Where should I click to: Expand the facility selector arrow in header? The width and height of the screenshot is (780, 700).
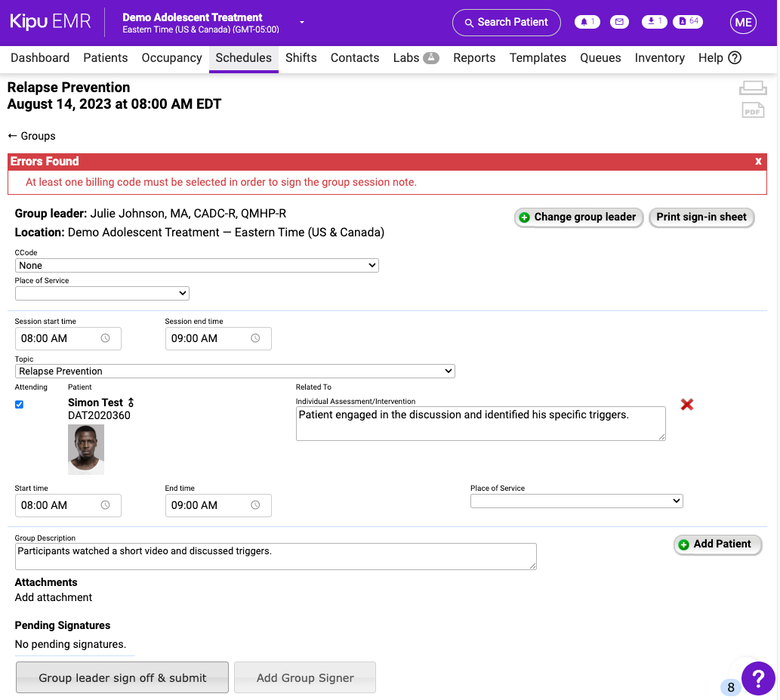point(302,23)
